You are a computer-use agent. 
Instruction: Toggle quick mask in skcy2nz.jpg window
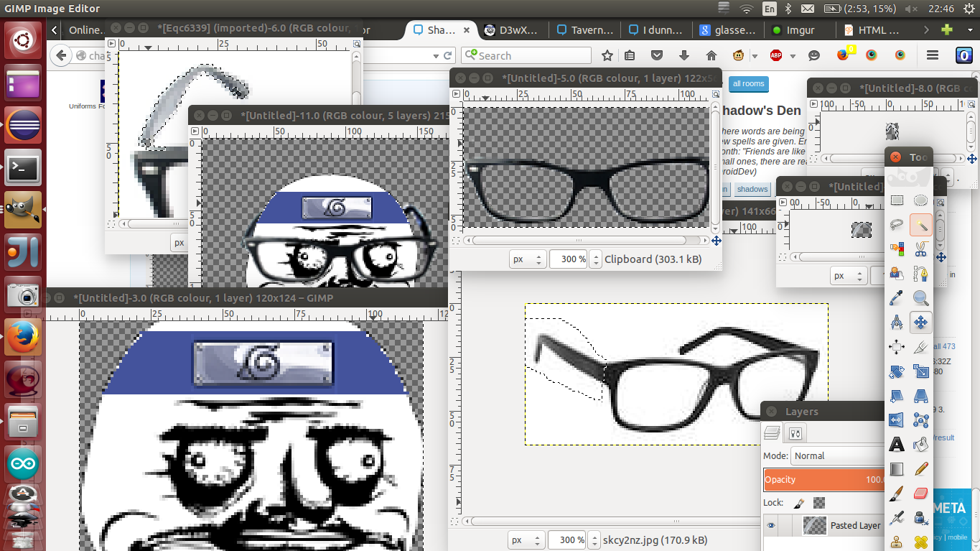click(x=455, y=522)
